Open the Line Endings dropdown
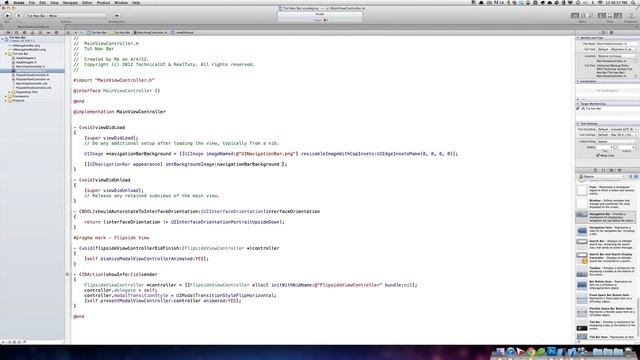This screenshot has height=360, width=640. 617,135
